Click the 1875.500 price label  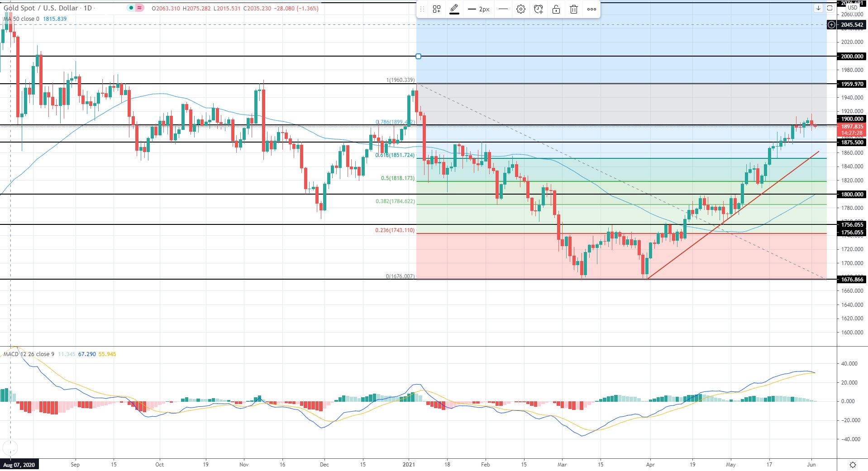click(852, 143)
